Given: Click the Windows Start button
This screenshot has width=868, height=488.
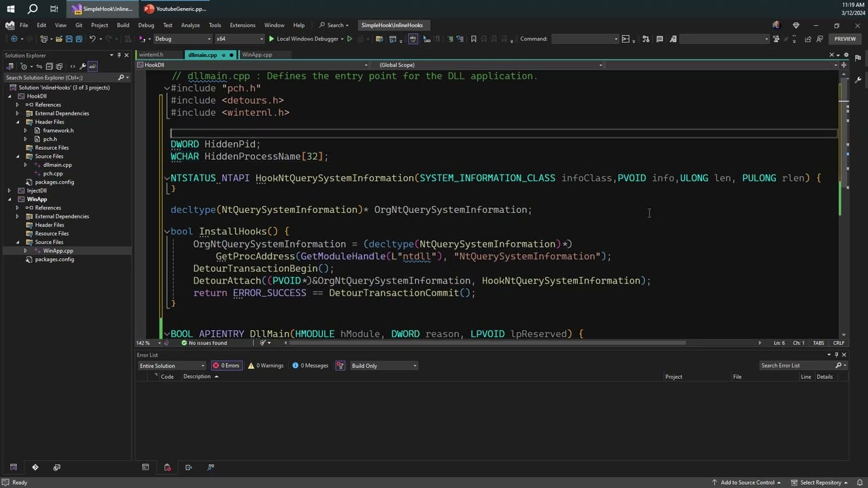Looking at the screenshot, I should 11,9.
